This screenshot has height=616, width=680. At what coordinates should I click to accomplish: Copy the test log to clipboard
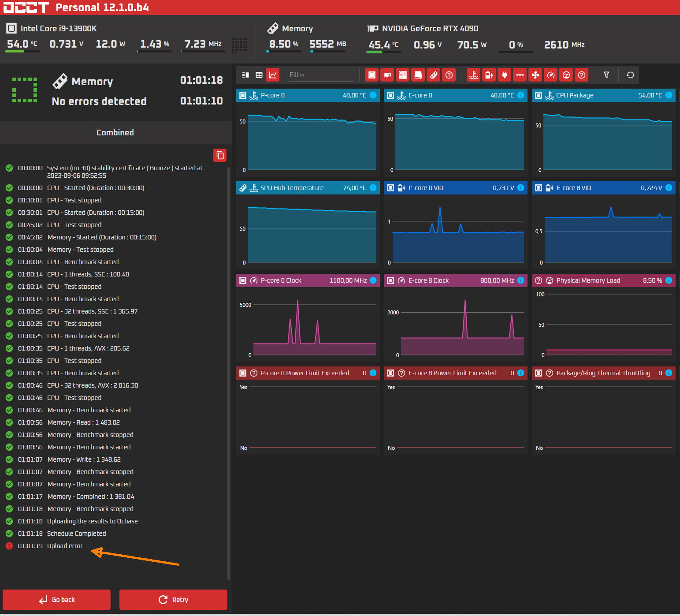(220, 155)
